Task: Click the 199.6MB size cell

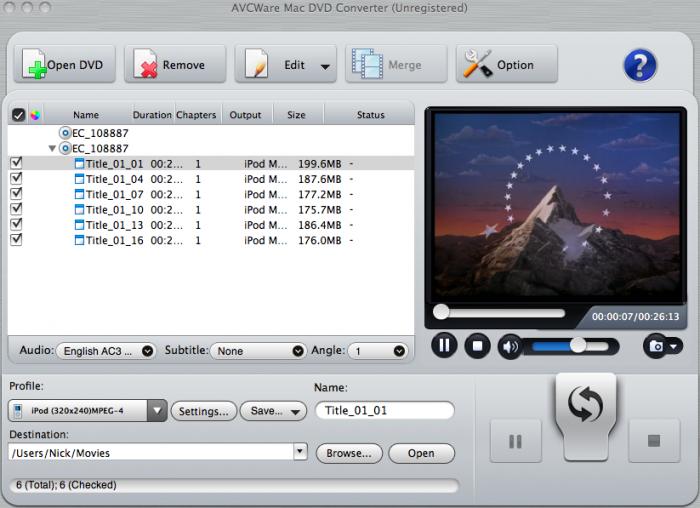Action: coord(320,164)
